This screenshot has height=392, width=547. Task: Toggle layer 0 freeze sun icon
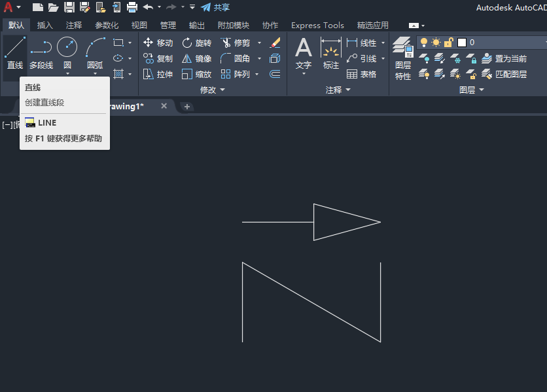pos(436,43)
